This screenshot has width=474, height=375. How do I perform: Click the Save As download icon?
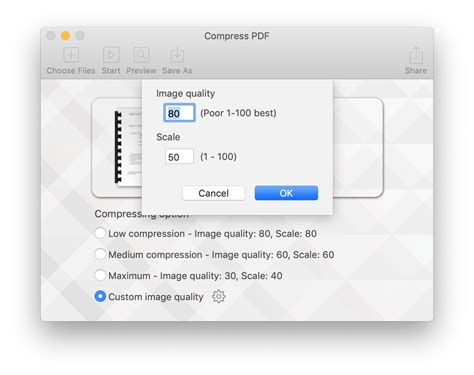tap(177, 54)
